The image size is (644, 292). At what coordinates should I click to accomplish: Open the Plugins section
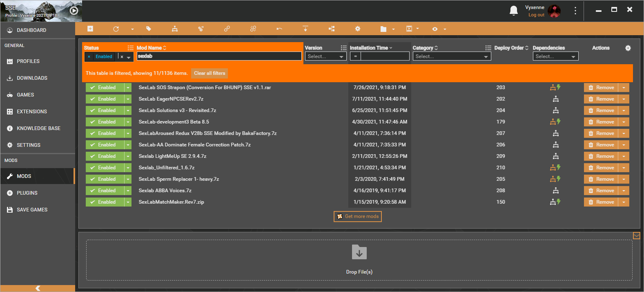point(38,193)
